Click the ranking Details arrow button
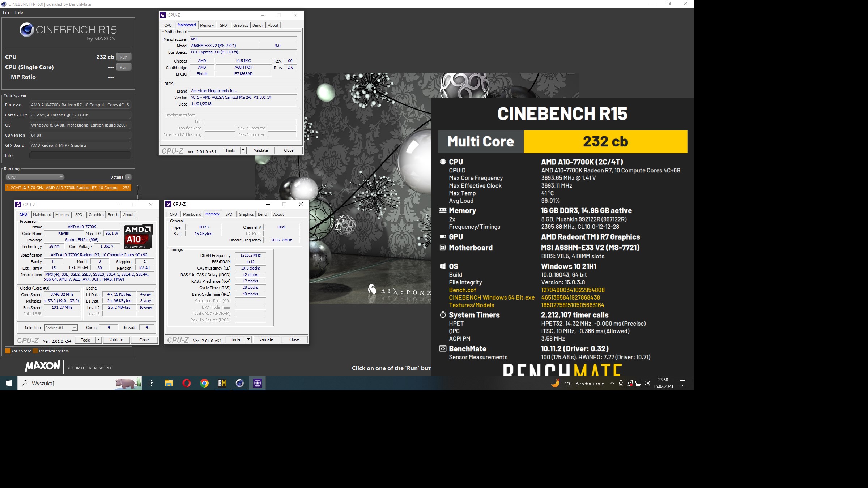 128,177
